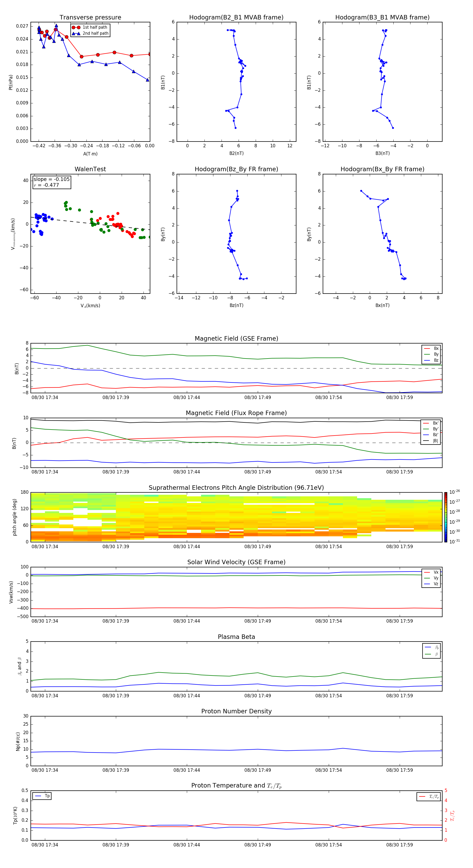Click the 'Transverse pressure' plot title
473x868 pixels.
tap(90, 18)
